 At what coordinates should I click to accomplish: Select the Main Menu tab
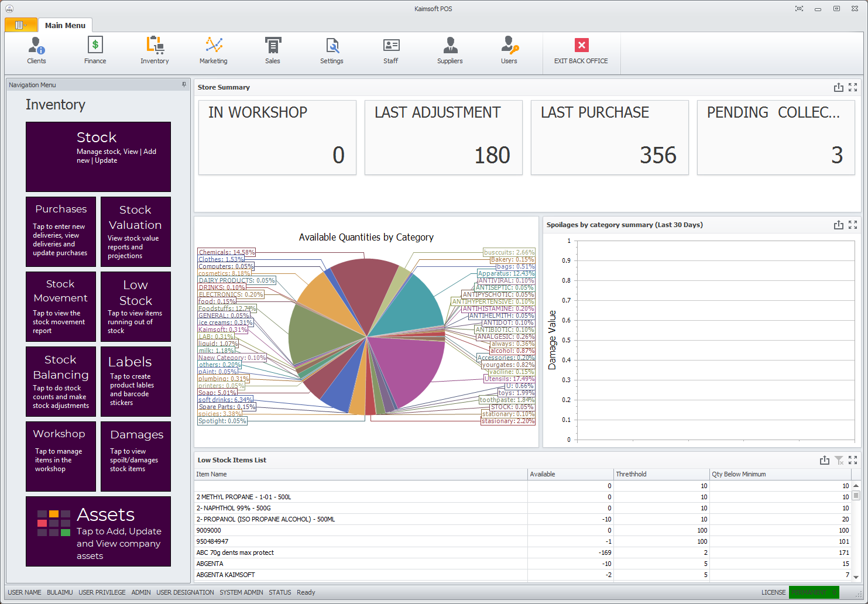[65, 25]
